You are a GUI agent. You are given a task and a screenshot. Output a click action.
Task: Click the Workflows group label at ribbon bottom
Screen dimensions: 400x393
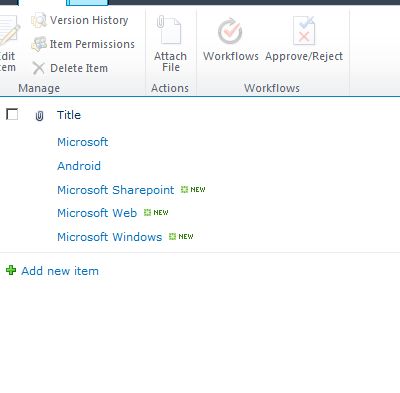pos(272,88)
